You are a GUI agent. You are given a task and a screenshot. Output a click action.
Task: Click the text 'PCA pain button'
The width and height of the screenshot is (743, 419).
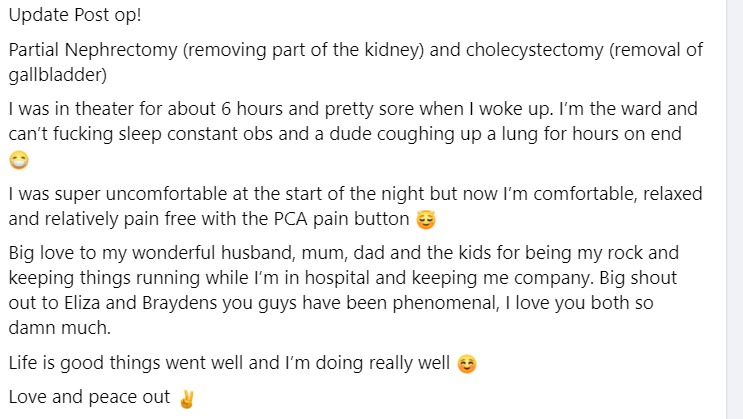tap(341, 219)
